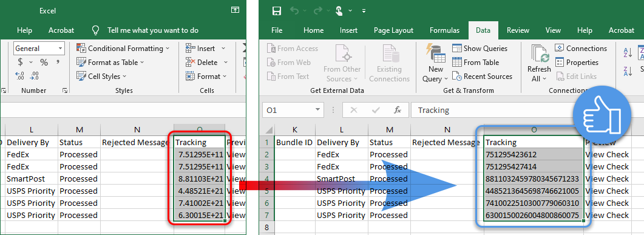Switch to Formulas tab
The width and height of the screenshot is (644, 235).
point(444,30)
